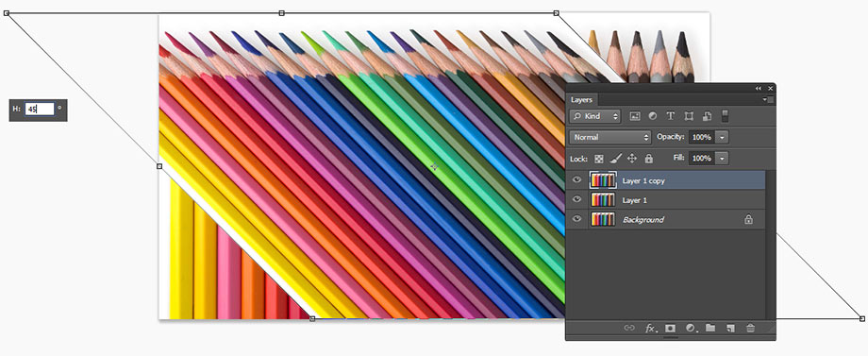The width and height of the screenshot is (868, 356).
Task: Hide the Layer 1 copy layer
Action: [577, 180]
